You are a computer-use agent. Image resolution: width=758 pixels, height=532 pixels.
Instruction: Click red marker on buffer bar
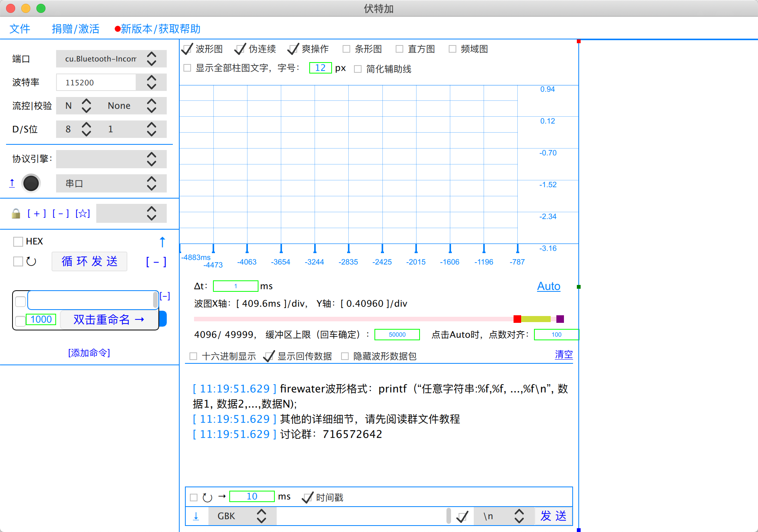[517, 319]
